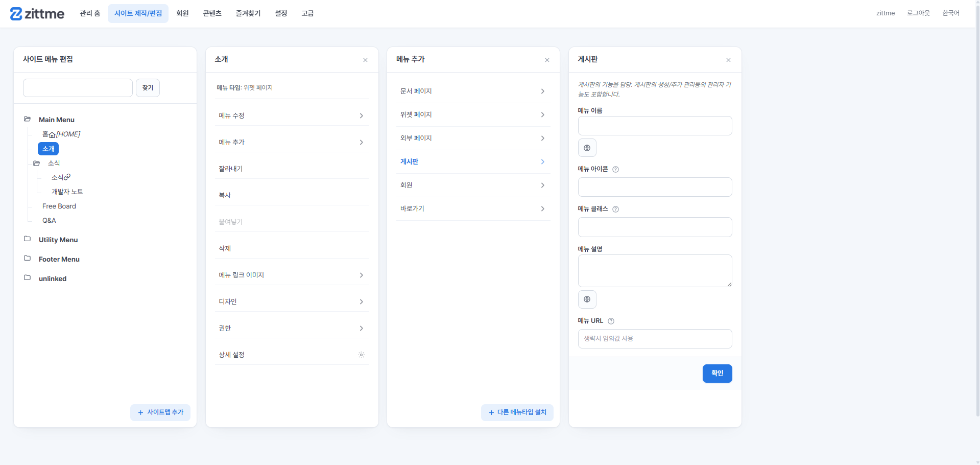
Task: Select 회원 in 메뉴 추가 list
Action: click(x=473, y=185)
